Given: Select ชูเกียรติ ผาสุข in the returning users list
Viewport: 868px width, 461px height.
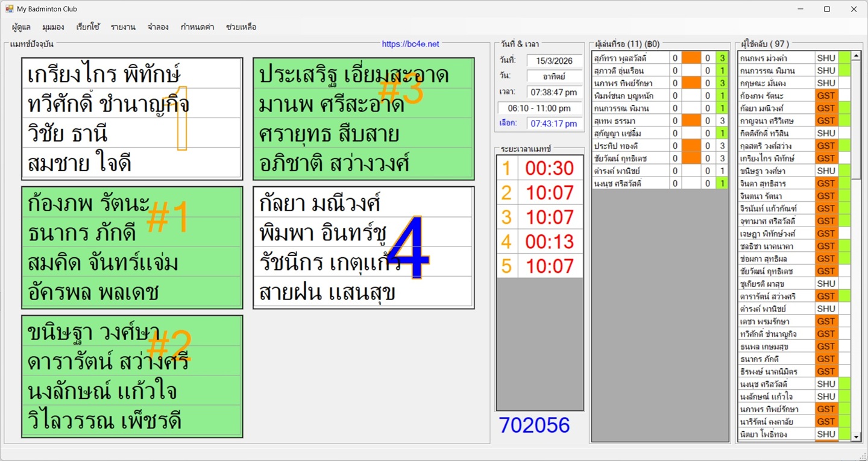Looking at the screenshot, I should point(777,283).
